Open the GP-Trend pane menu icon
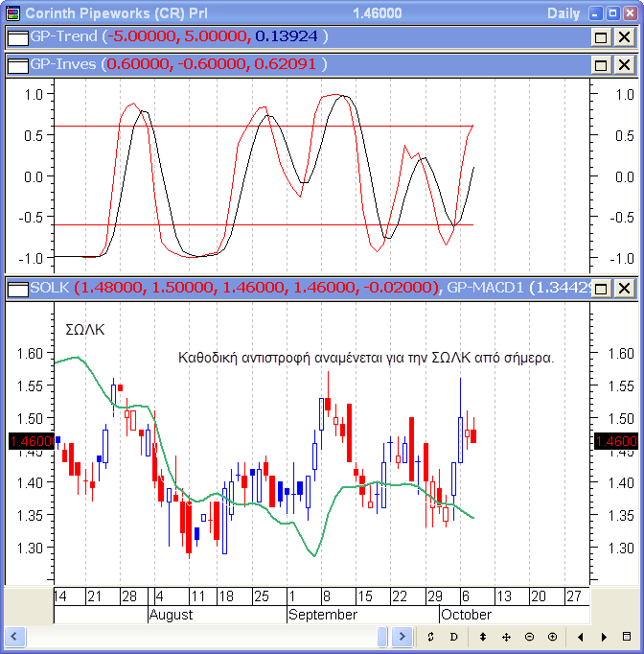Viewport: 644px width, 654px height. click(17, 37)
